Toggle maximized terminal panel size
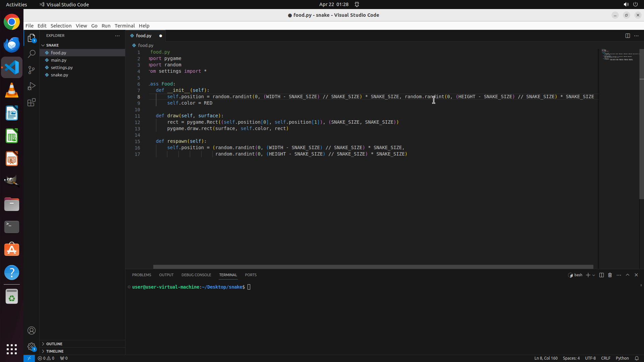 (627, 275)
